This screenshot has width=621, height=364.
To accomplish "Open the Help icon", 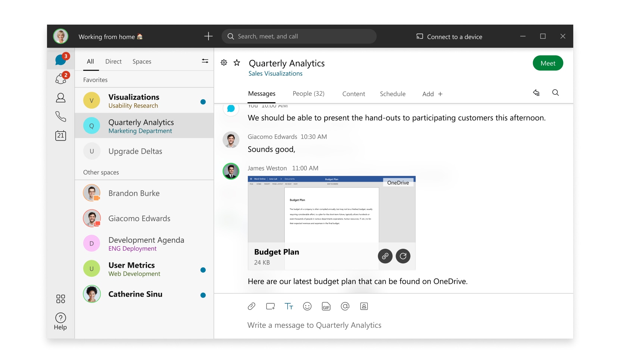I will (x=60, y=321).
